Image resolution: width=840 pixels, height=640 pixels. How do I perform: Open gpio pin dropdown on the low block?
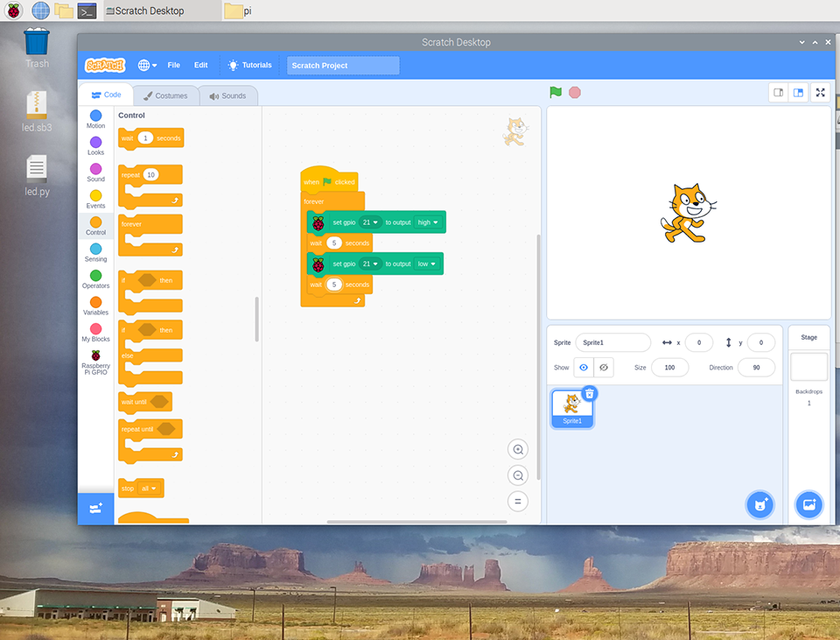[370, 264]
